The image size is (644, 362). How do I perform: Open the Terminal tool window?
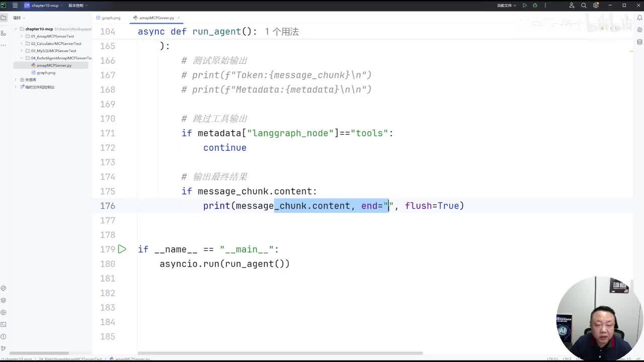coord(4,325)
